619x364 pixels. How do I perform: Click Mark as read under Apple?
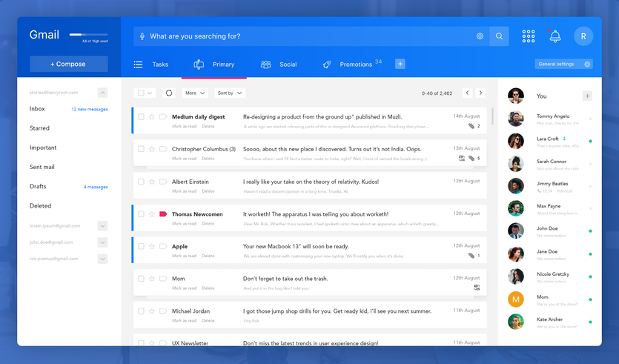pyautogui.click(x=184, y=256)
